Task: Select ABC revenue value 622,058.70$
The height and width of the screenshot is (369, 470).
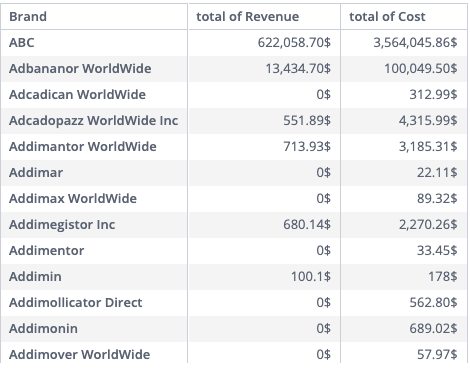Action: (294, 42)
